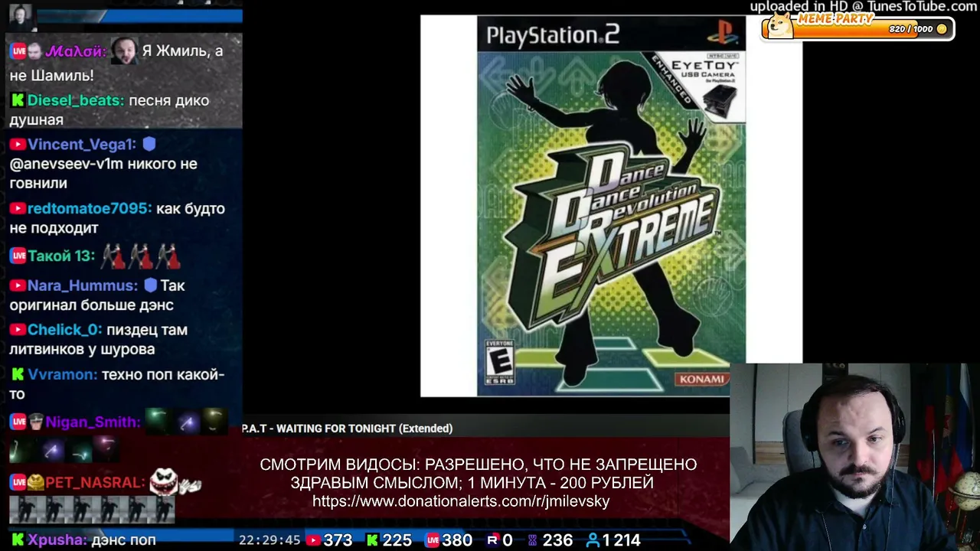Viewport: 980px width, 551px height.
Task: Click the total viewers person icon
Action: [593, 540]
